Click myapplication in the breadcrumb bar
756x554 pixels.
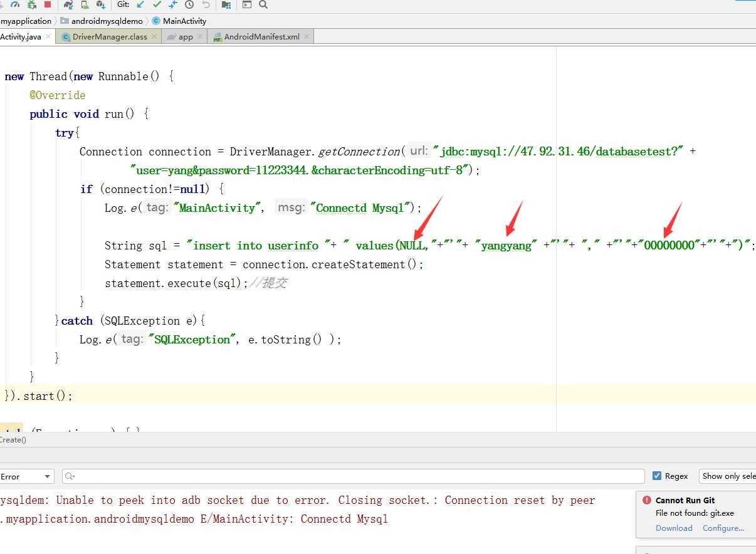tap(26, 21)
